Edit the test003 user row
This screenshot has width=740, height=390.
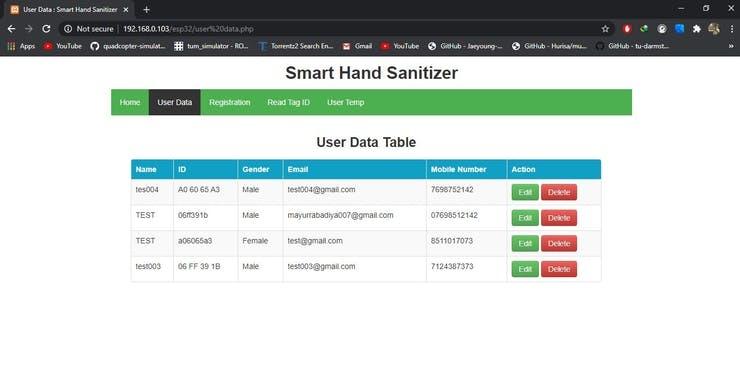click(525, 269)
